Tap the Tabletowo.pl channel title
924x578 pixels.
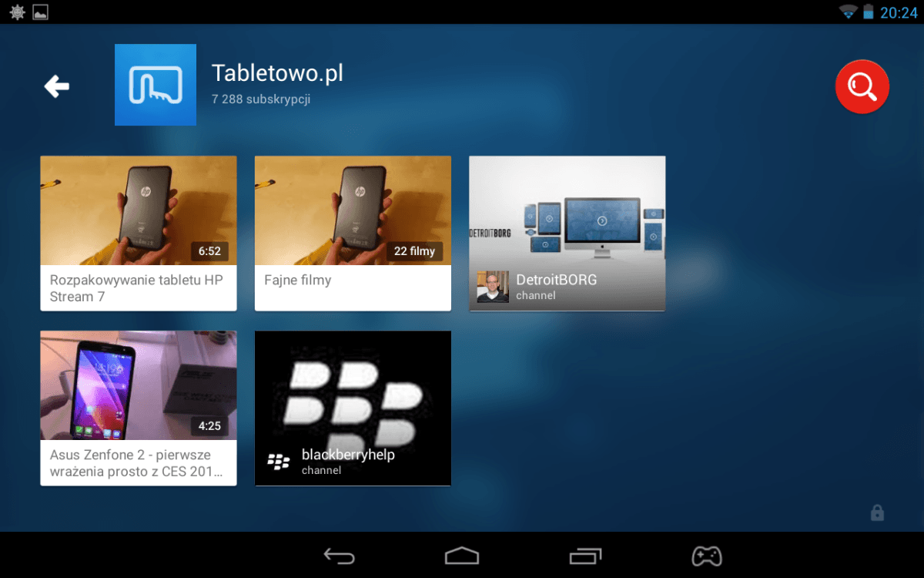[277, 73]
